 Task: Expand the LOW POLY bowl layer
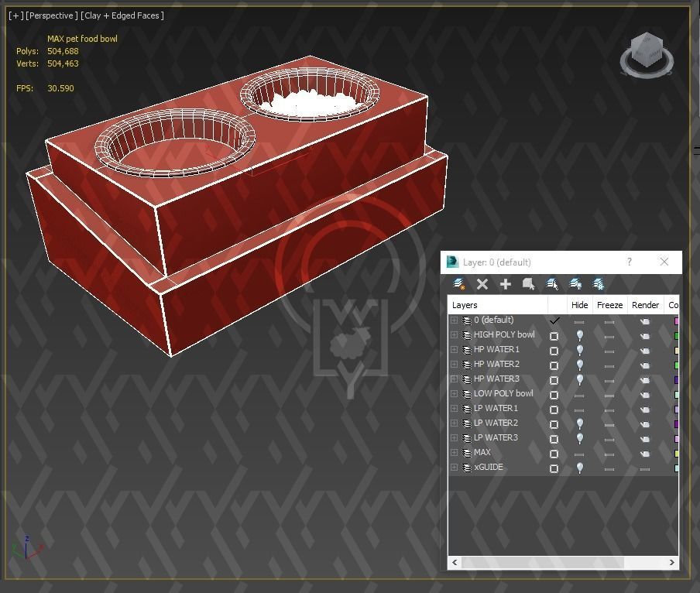point(454,394)
